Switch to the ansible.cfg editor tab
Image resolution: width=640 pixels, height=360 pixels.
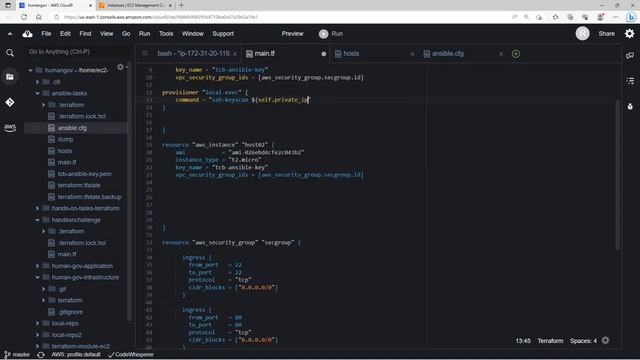pyautogui.click(x=448, y=53)
